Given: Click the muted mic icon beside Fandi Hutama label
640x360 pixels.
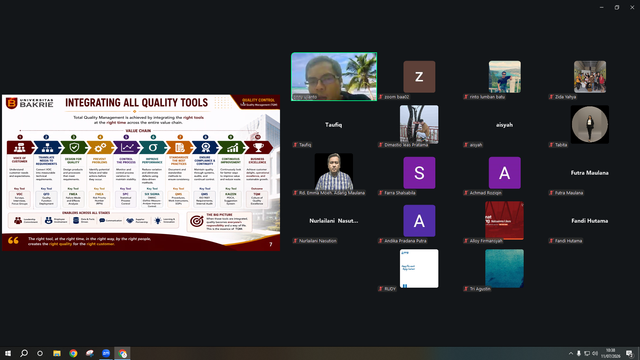Looking at the screenshot, I should (551, 241).
